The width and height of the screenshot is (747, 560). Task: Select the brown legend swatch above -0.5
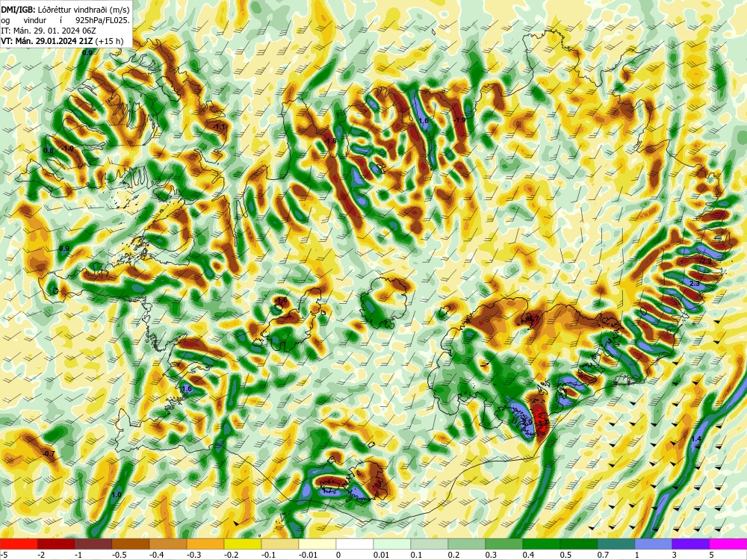pyautogui.click(x=131, y=544)
